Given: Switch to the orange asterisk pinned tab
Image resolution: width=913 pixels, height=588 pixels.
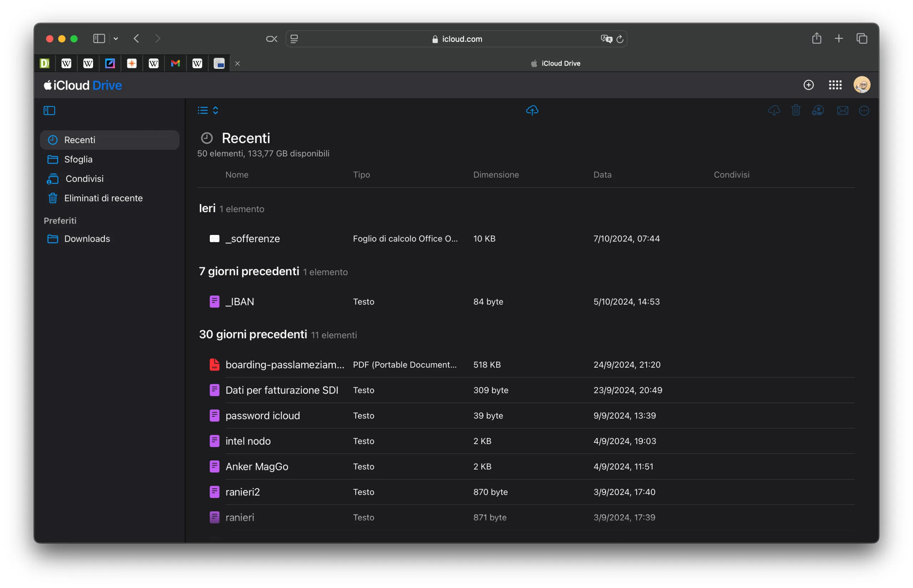Looking at the screenshot, I should [132, 63].
